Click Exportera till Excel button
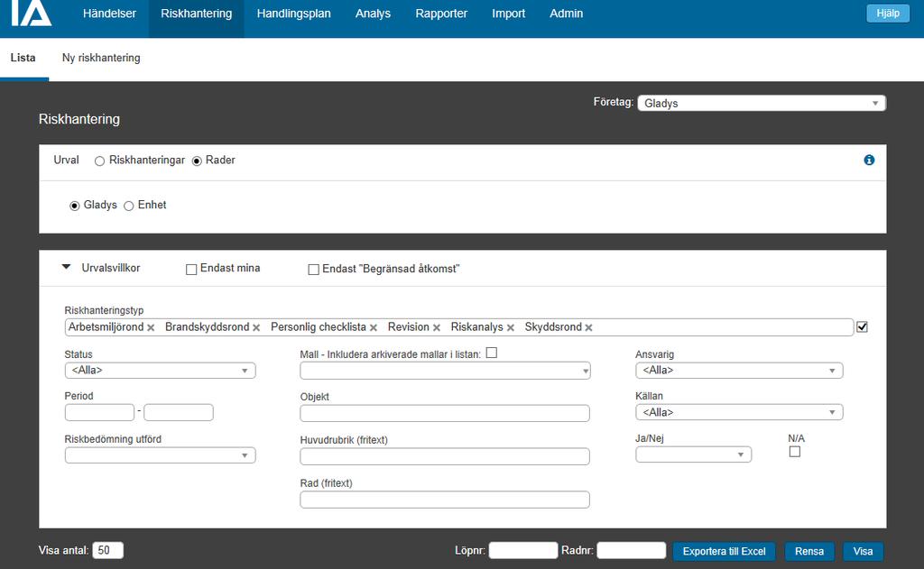Viewport: 924px width, 569px height. tap(725, 551)
